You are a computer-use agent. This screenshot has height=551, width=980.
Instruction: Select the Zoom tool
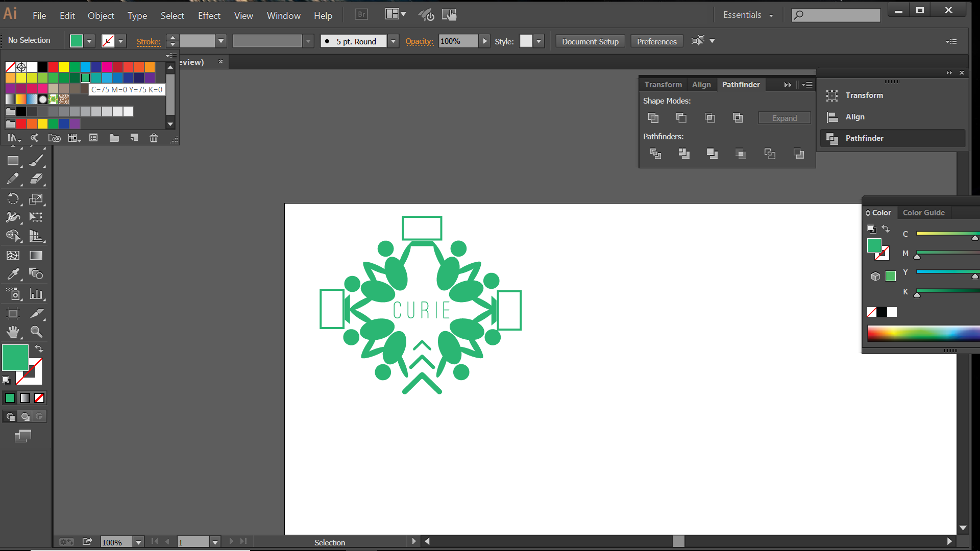point(36,332)
